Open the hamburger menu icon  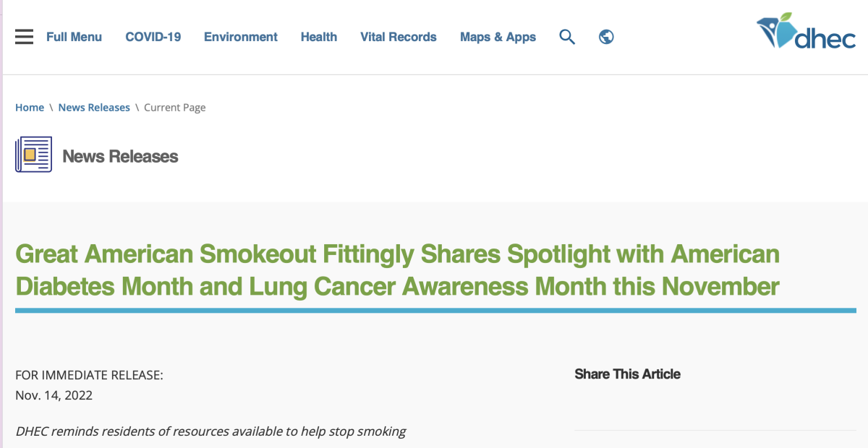[24, 37]
